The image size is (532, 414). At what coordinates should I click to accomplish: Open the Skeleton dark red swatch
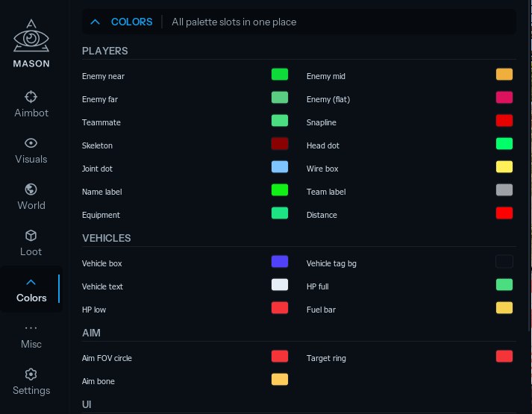[280, 144]
